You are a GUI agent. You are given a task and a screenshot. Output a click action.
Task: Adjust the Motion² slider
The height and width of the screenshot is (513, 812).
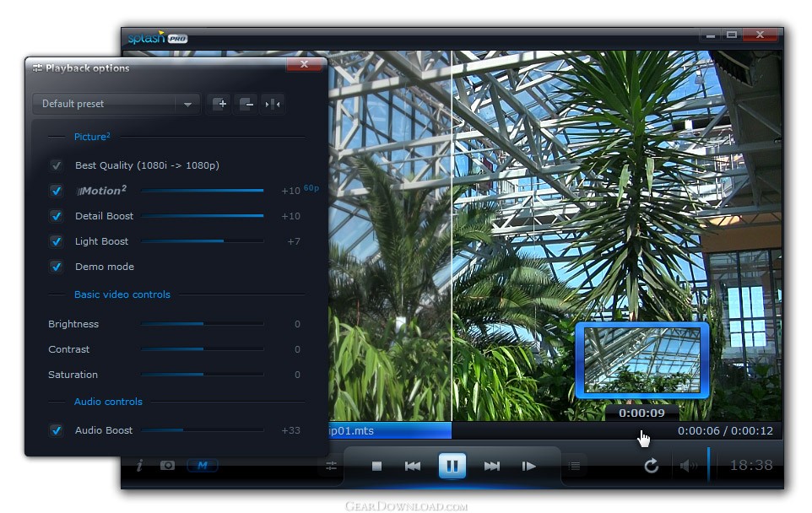(x=202, y=191)
